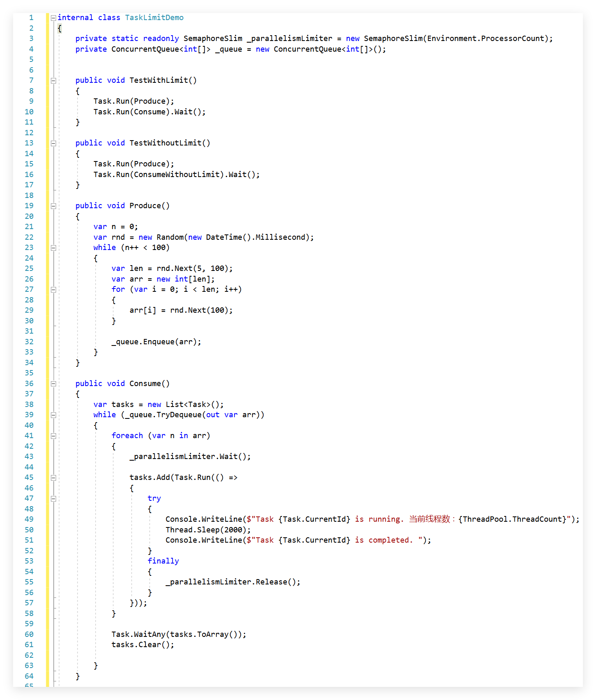The width and height of the screenshot is (596, 700).
Task: Collapse the TaskLimitDemo class region
Action: click(x=53, y=18)
